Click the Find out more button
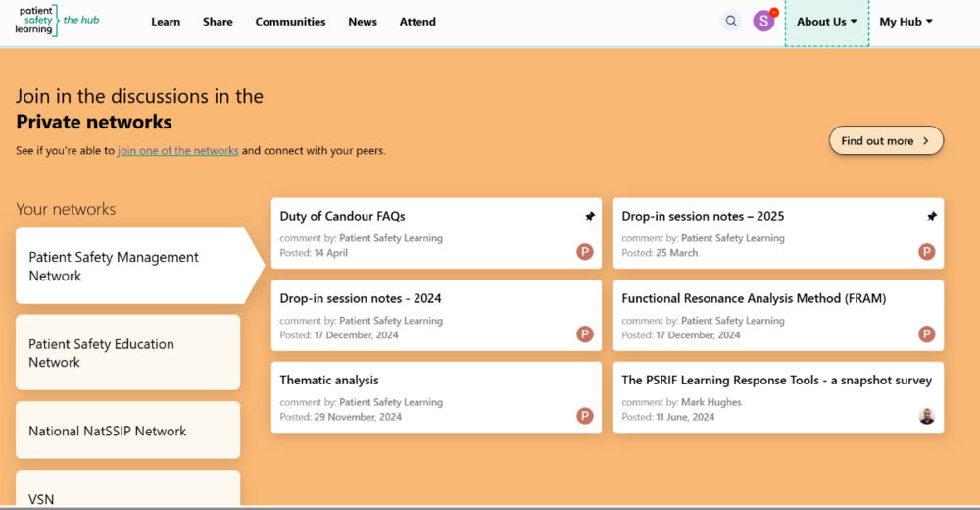The height and width of the screenshot is (510, 980). coord(886,141)
